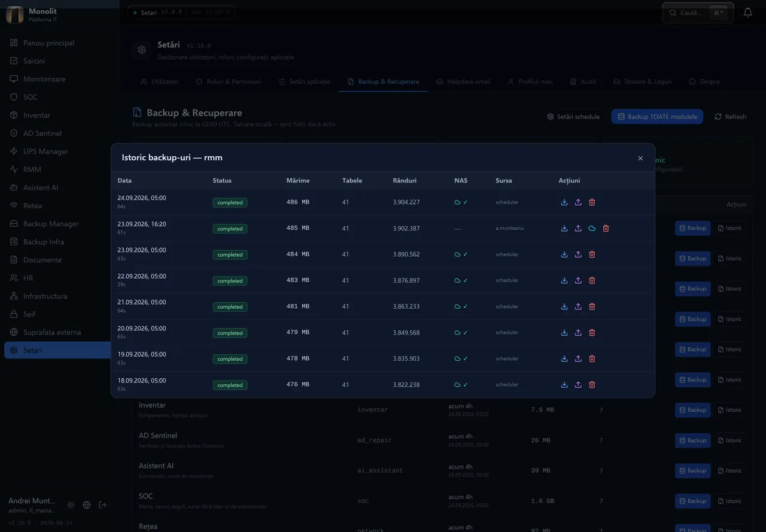Open Istoric for the 1.6 GB SOC row
The height and width of the screenshot is (532, 766).
point(729,501)
